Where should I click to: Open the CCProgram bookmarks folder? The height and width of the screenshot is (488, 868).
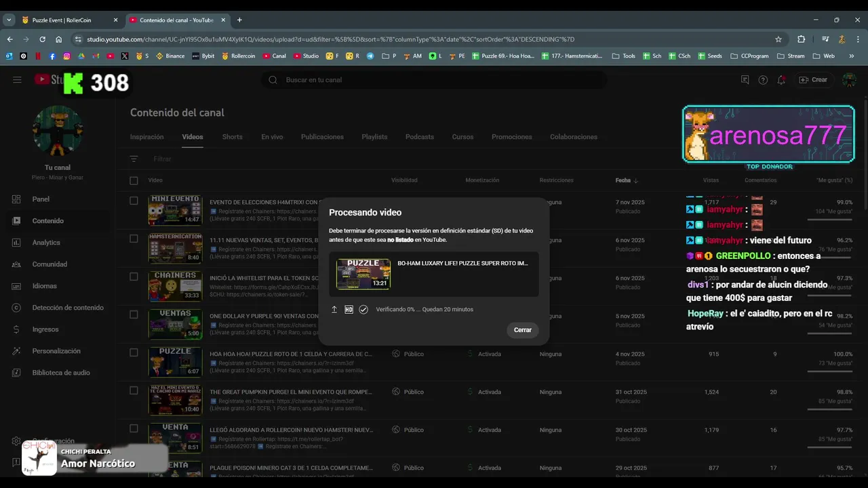(x=749, y=56)
